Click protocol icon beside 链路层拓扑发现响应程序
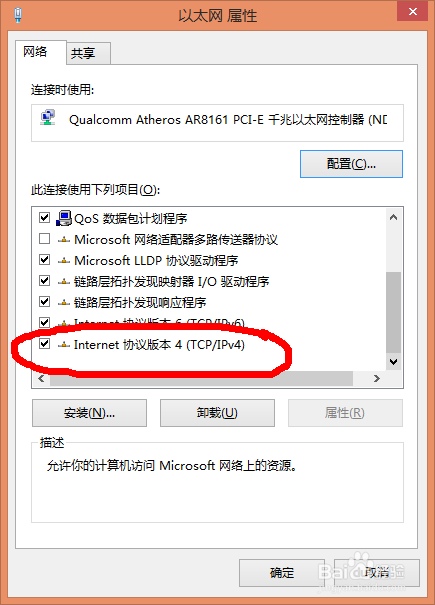 click(x=64, y=303)
